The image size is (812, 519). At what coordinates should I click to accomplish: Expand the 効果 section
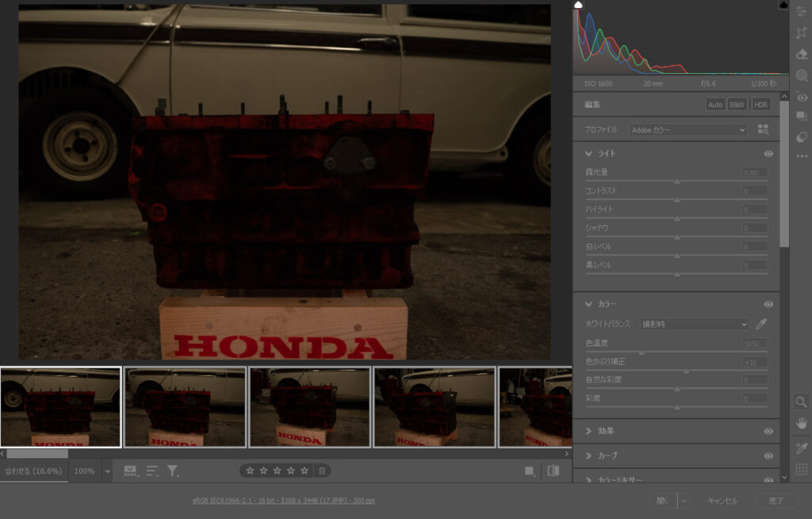(588, 432)
